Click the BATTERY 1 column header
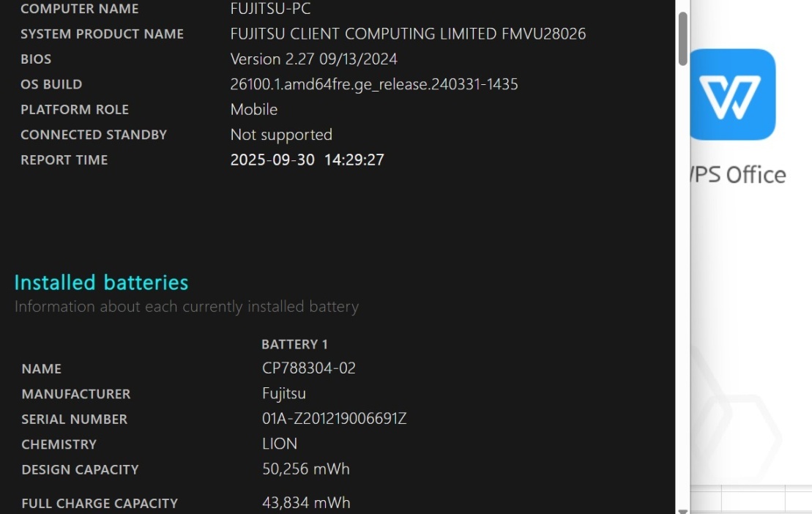The image size is (812, 514). [x=294, y=344]
